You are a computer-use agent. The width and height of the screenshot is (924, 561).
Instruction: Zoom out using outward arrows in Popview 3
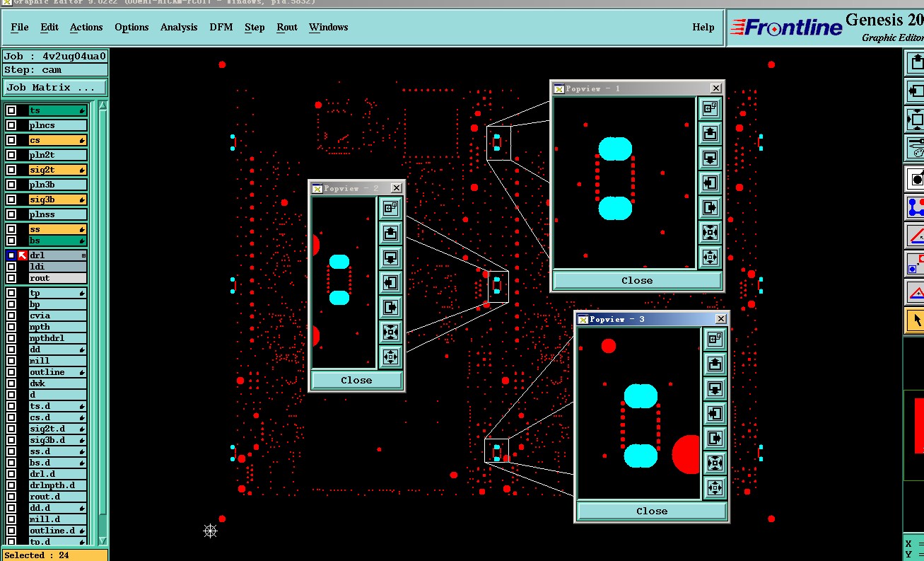tap(715, 488)
